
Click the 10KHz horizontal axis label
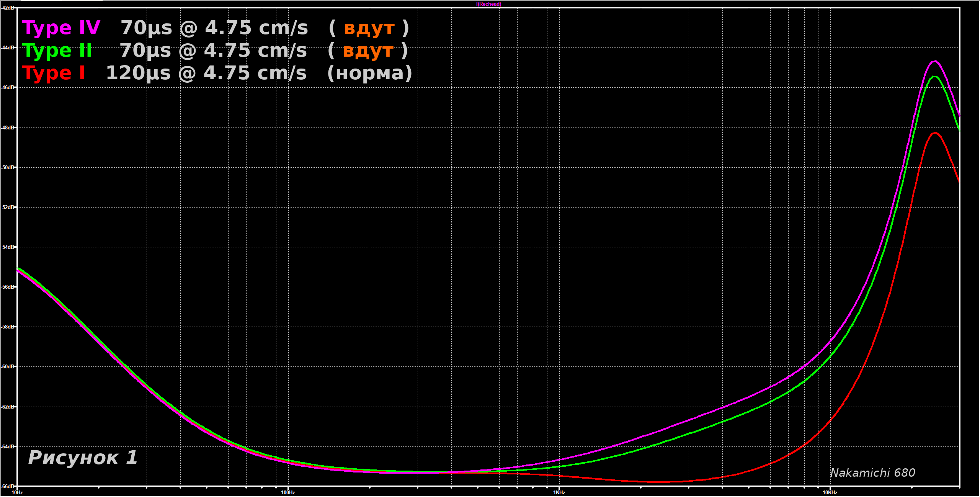pos(830,493)
